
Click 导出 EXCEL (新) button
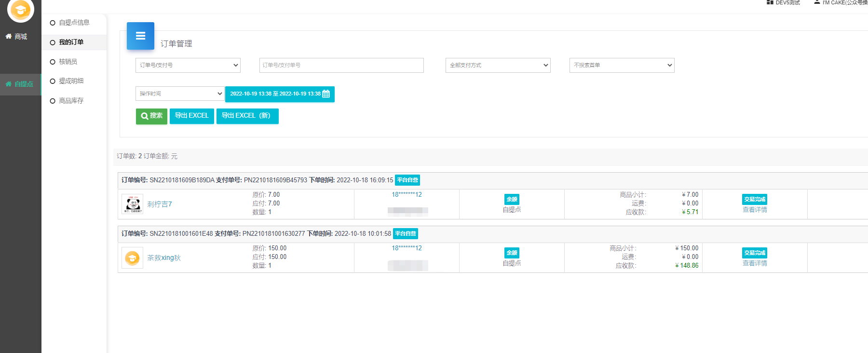pyautogui.click(x=247, y=116)
